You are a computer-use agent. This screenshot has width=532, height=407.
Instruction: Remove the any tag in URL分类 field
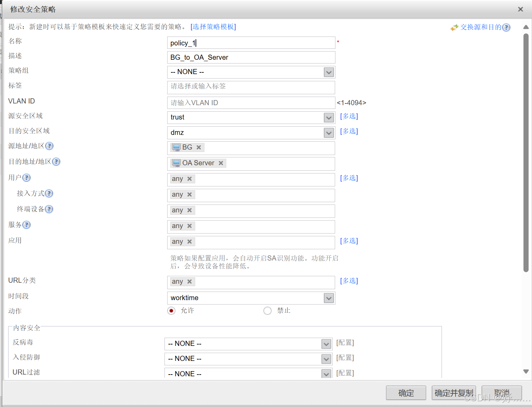pyautogui.click(x=189, y=282)
